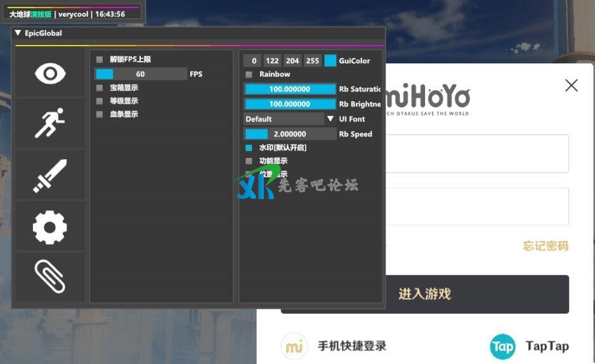Open the eye visuals tab
Image resolution: width=595 pixels, height=364 pixels.
50,74
